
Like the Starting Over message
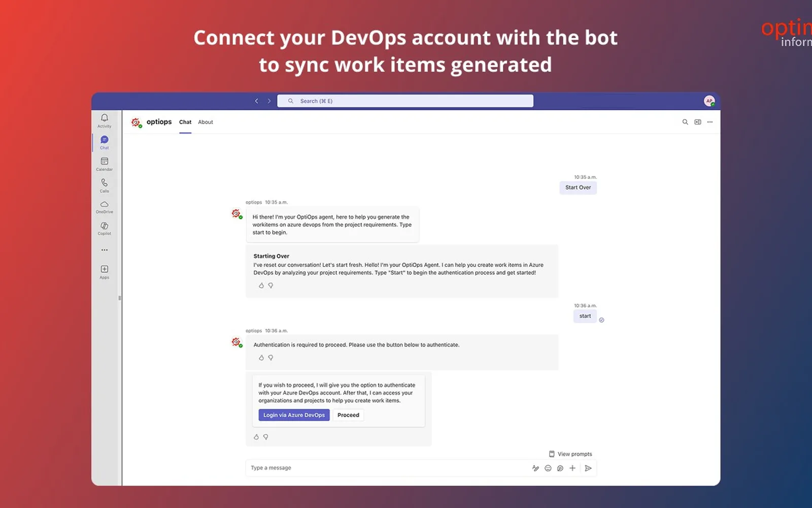click(261, 285)
